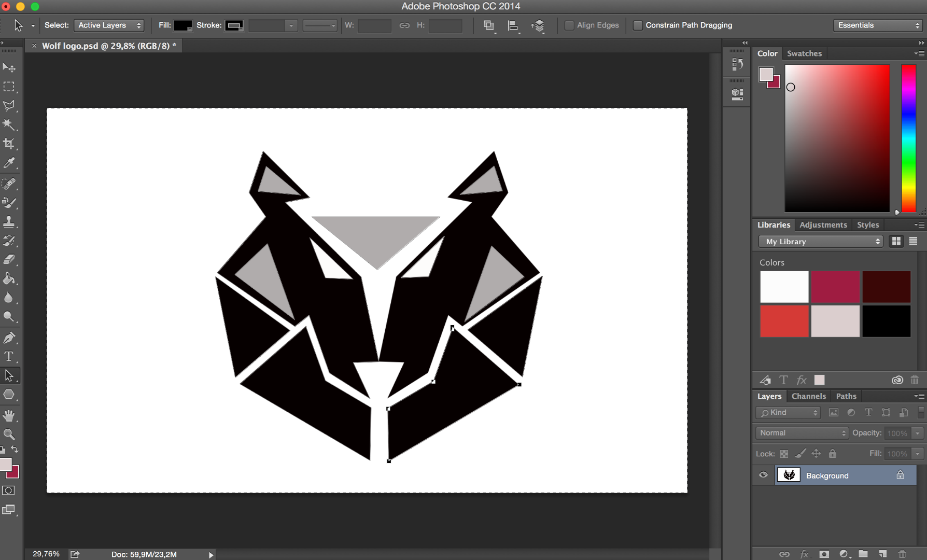Screen dimensions: 927x560
Task: Switch library to grid view
Action: pyautogui.click(x=896, y=242)
